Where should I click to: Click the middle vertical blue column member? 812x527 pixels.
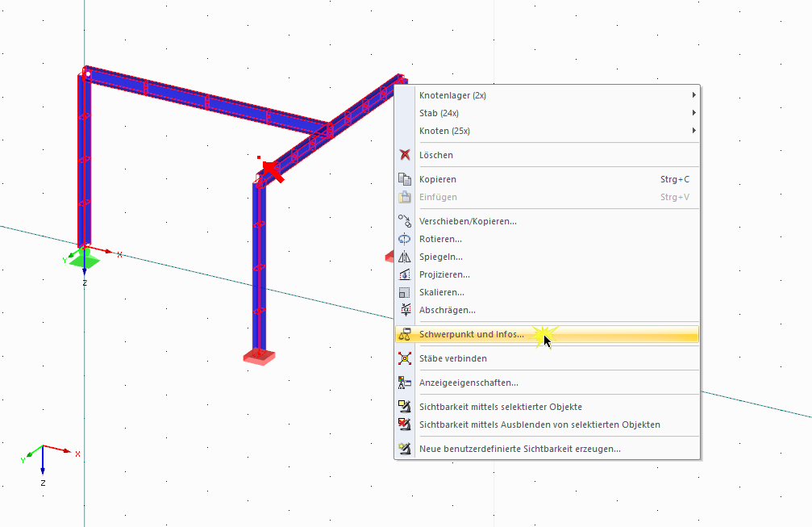[259, 267]
